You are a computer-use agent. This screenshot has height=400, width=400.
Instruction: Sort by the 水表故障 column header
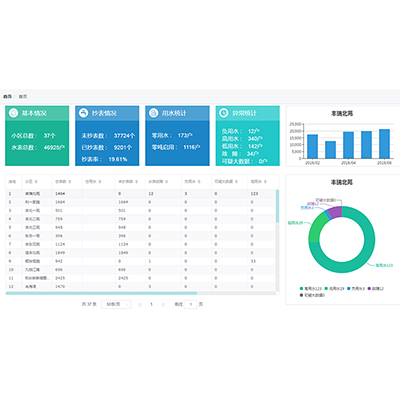click(x=158, y=182)
